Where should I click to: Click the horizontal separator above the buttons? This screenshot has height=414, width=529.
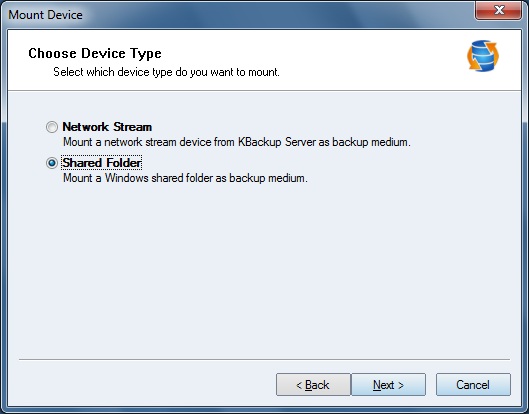pyautogui.click(x=264, y=360)
